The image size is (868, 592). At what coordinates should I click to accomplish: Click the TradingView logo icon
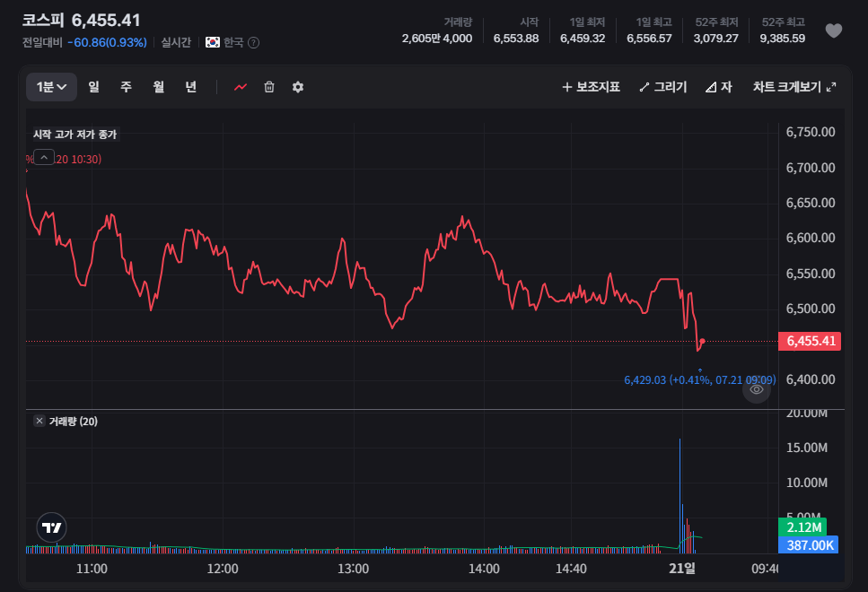[x=51, y=527]
